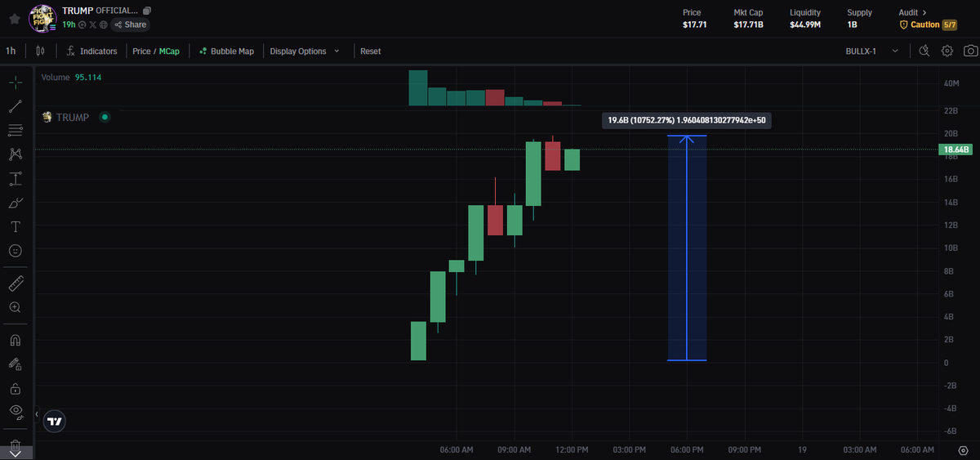The image size is (980, 460).
Task: Click the Price $17.71 stat
Action: click(x=695, y=19)
